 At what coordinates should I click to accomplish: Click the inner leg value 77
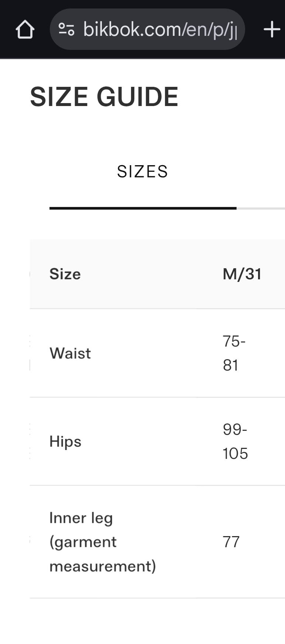coord(231,542)
